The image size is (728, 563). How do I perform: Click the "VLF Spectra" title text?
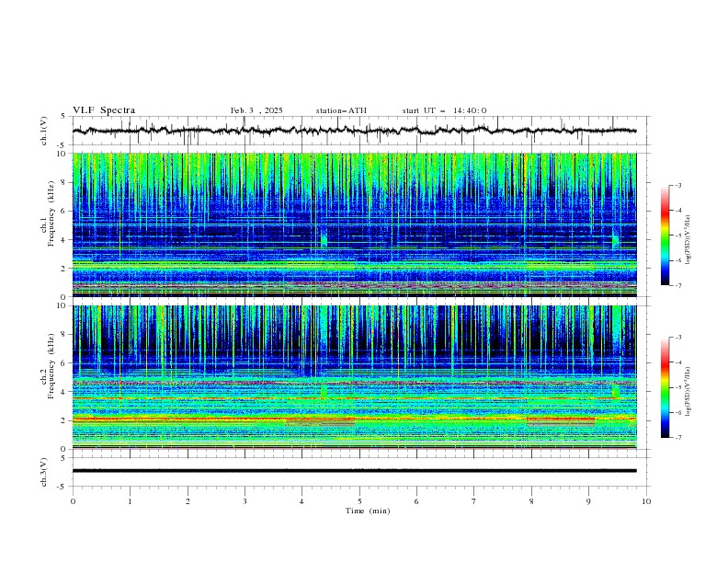(104, 110)
